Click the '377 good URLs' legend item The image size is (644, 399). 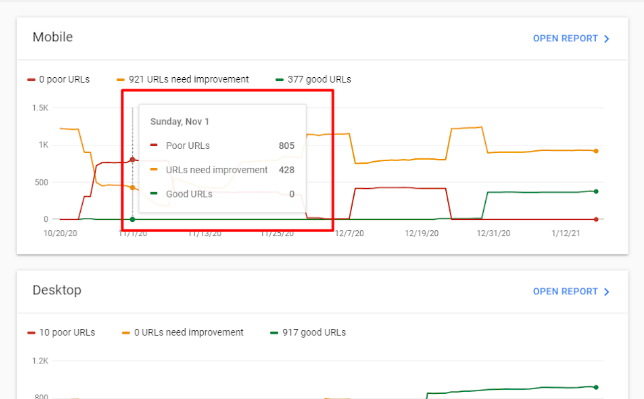pyautogui.click(x=313, y=79)
